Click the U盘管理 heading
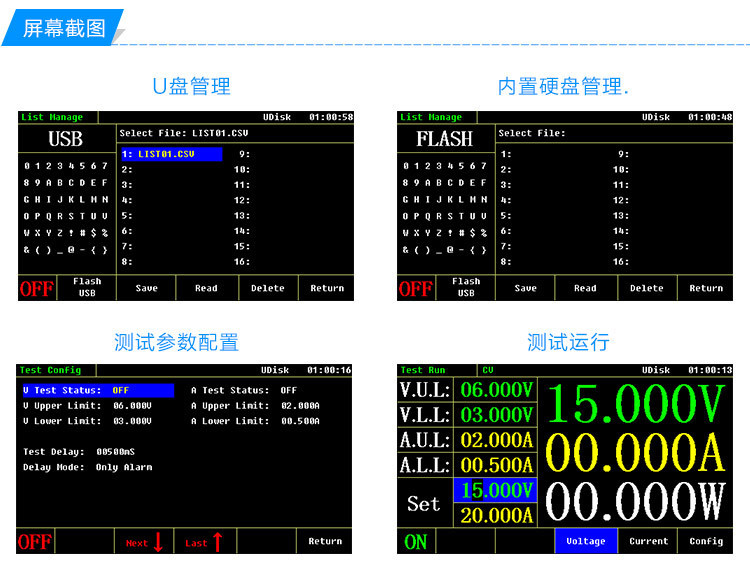The height and width of the screenshot is (586, 750). (191, 86)
